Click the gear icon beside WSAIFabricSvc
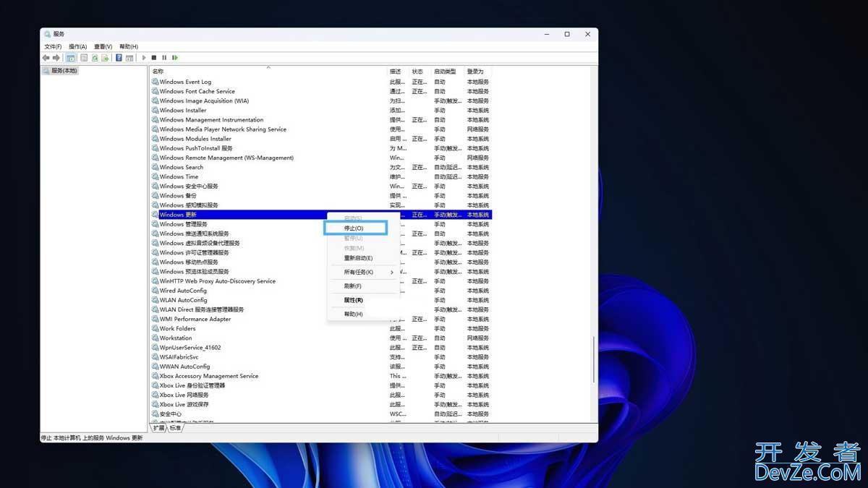 [x=155, y=357]
